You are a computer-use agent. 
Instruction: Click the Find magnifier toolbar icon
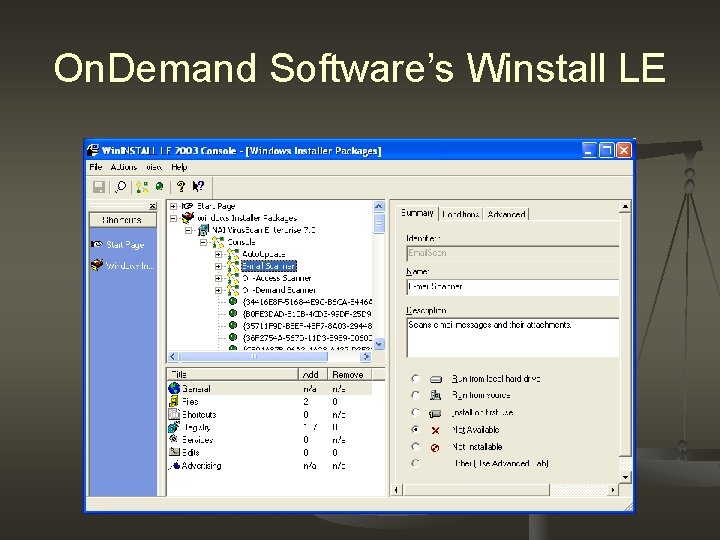[x=121, y=186]
